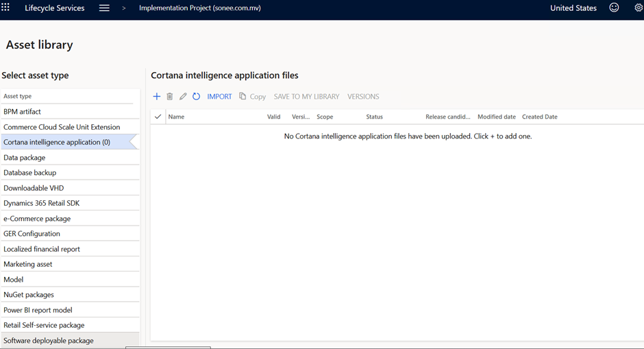
Task: Select Marketing asset type
Action: (71, 264)
